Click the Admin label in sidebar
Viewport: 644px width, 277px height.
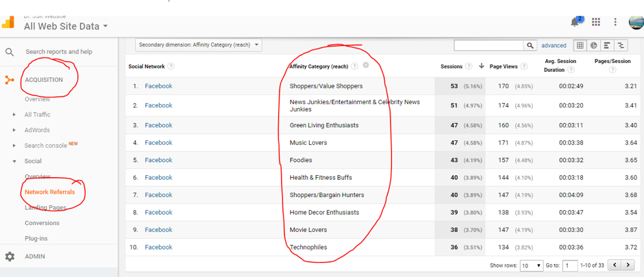(x=35, y=256)
